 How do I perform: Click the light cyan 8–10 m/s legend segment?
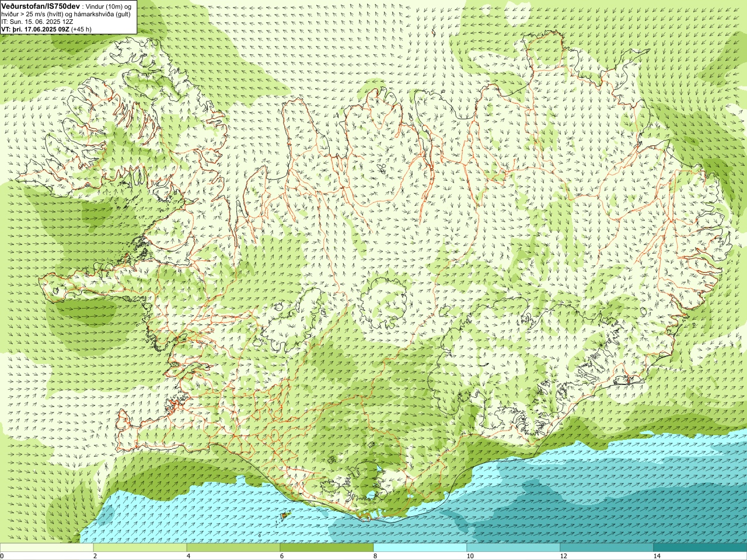[420, 548]
